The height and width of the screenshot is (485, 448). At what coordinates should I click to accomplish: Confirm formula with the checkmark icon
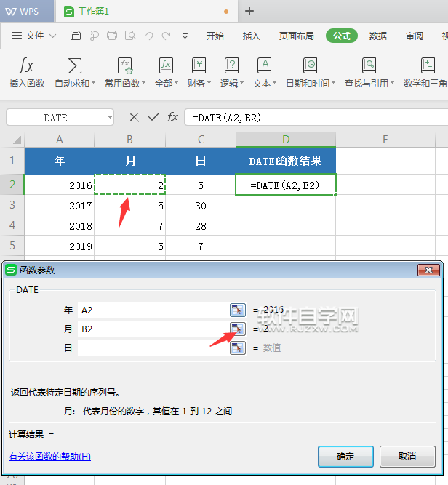coord(153,117)
